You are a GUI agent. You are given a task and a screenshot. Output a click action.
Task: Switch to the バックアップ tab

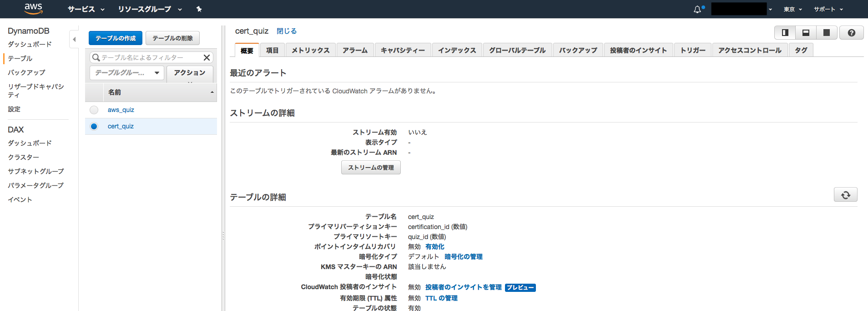(x=578, y=50)
